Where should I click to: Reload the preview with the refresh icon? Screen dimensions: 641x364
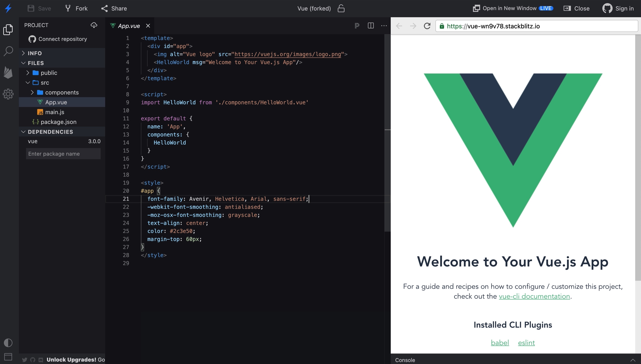point(427,26)
